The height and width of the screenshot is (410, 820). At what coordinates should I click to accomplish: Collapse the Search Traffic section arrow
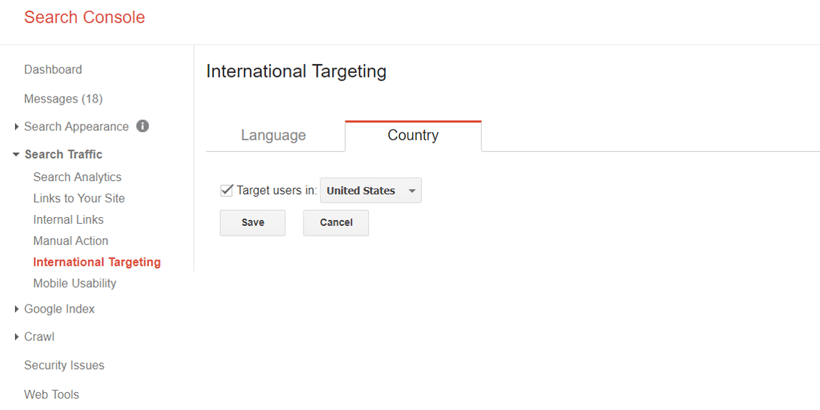[16, 155]
